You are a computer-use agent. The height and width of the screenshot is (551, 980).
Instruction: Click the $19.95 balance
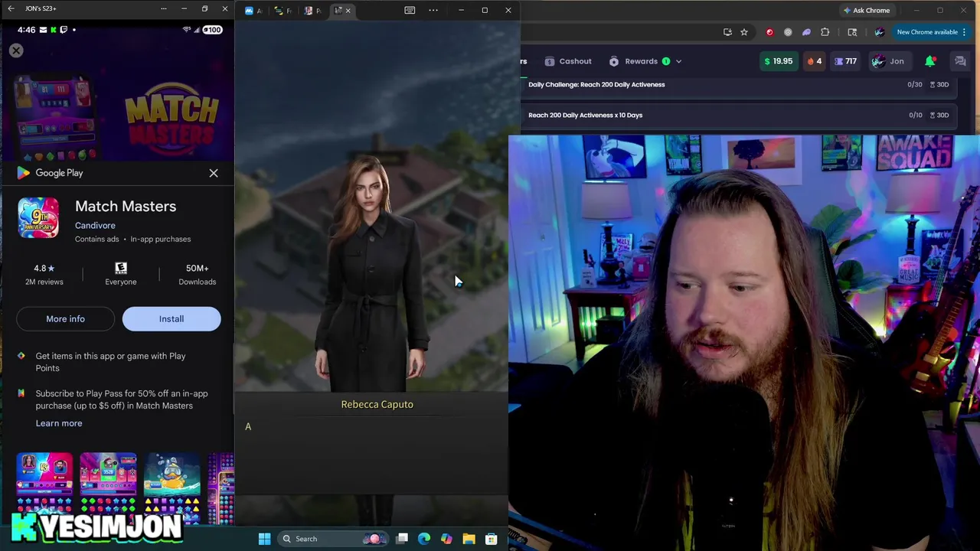tap(778, 61)
